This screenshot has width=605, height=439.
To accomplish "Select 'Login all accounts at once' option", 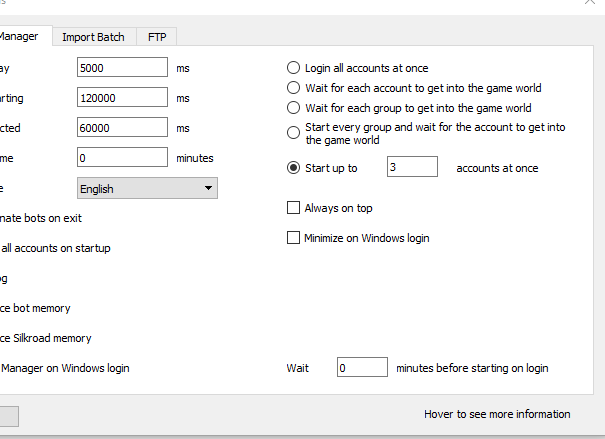I will (x=293, y=68).
